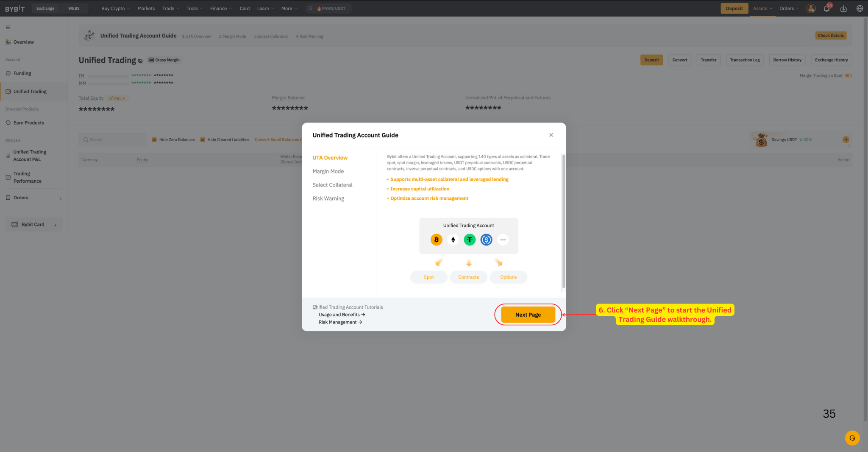Click Convert Small Balances link
The height and width of the screenshot is (452, 868).
[278, 140]
